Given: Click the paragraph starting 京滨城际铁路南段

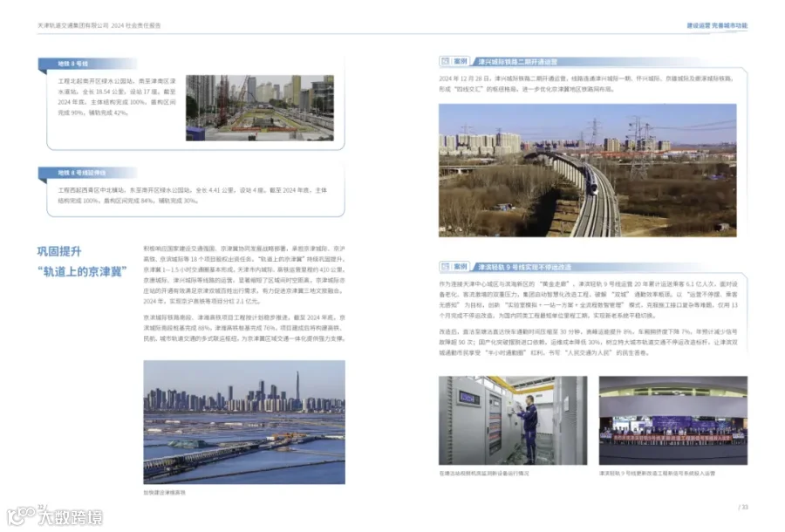Looking at the screenshot, I should point(244,328).
